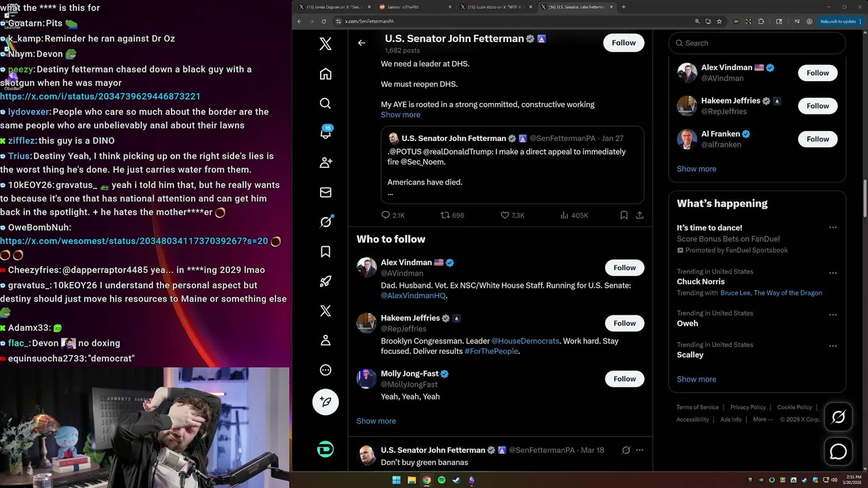Open Notifications bell showing 16

[325, 132]
